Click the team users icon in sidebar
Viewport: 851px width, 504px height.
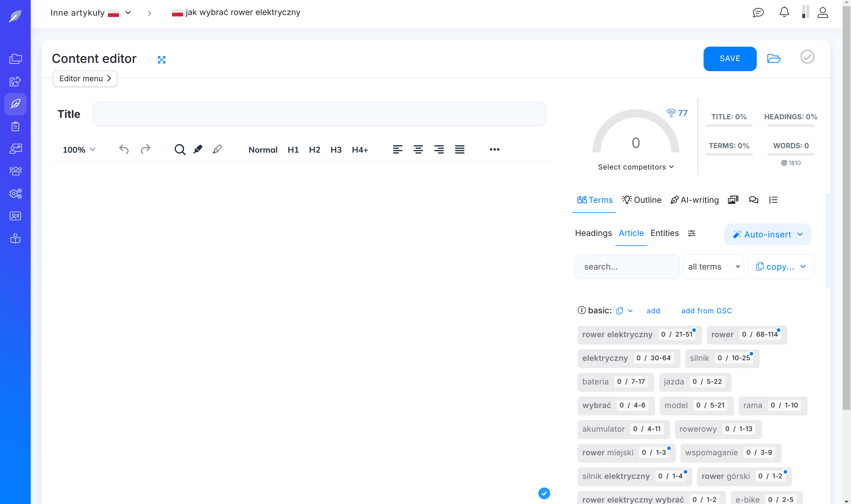pos(15,171)
